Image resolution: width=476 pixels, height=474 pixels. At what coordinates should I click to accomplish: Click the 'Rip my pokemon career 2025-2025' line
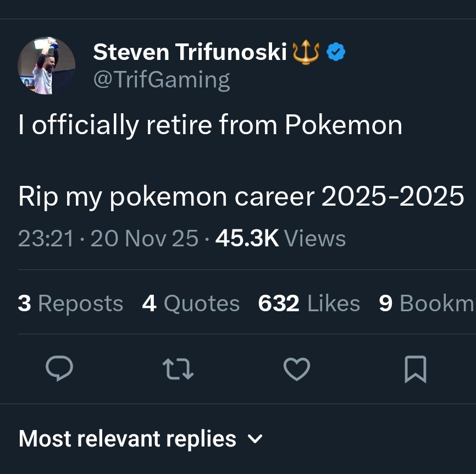241,196
